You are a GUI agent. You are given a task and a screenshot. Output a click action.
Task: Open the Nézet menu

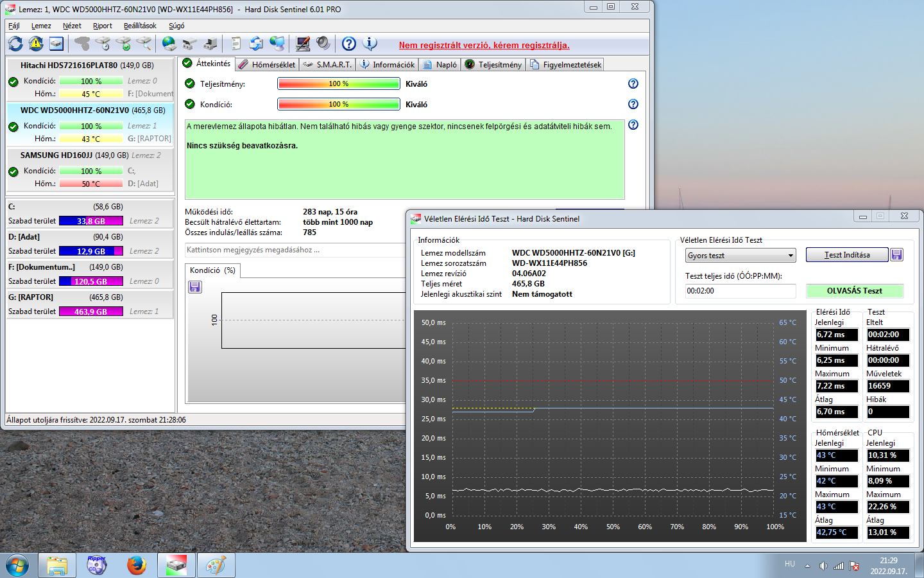[72, 26]
